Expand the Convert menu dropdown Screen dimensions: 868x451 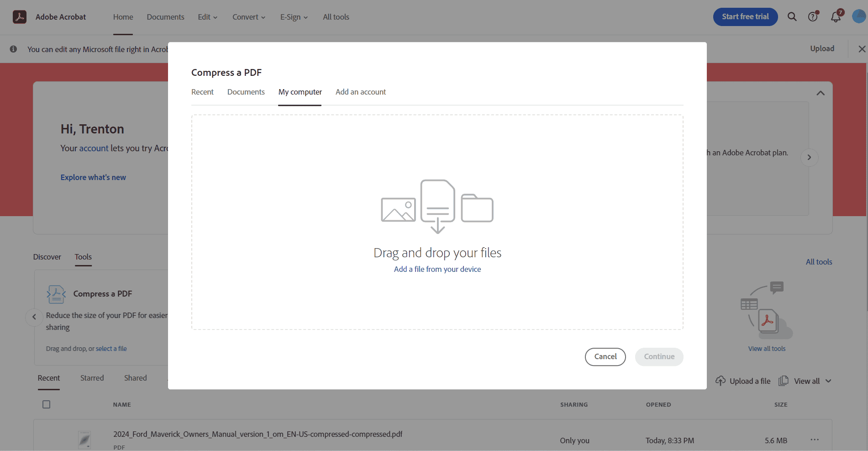249,17
